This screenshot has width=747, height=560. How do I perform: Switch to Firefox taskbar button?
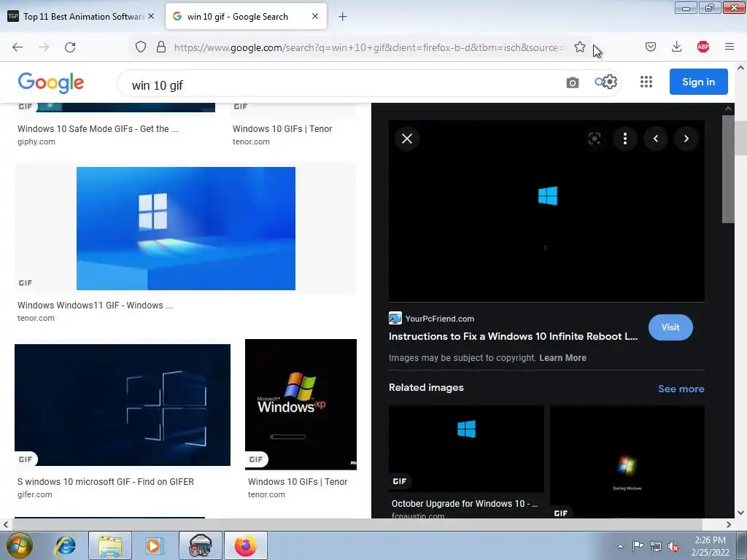click(245, 545)
